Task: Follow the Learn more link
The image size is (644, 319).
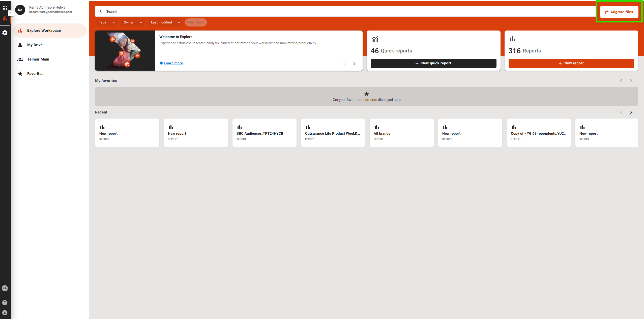Action: (173, 63)
